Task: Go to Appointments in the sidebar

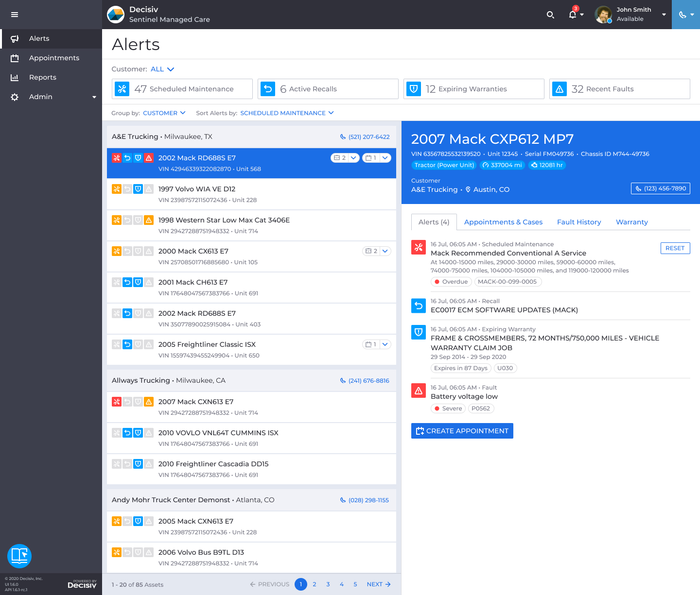Action: (x=51, y=58)
